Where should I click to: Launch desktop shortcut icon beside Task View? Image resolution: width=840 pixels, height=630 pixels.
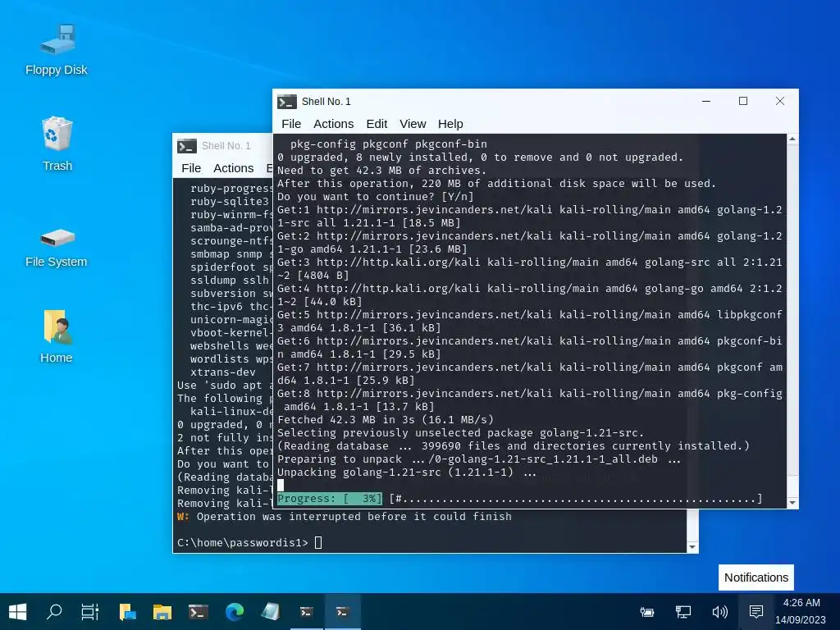coord(127,612)
